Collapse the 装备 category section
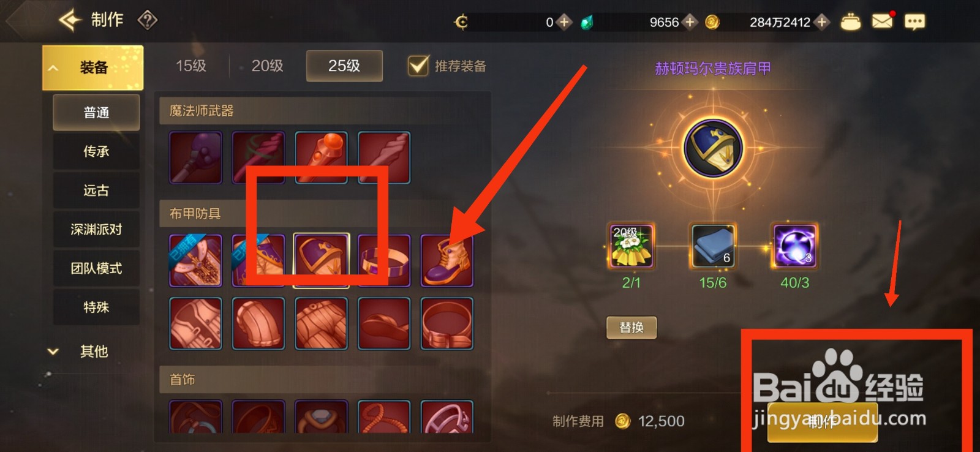Screen dimensions: 980x452 pos(92,67)
